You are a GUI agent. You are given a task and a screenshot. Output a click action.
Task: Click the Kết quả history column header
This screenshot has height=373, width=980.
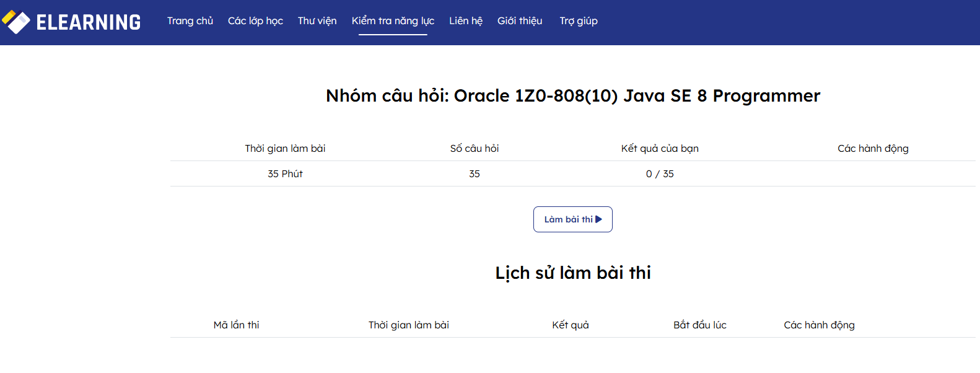point(571,325)
